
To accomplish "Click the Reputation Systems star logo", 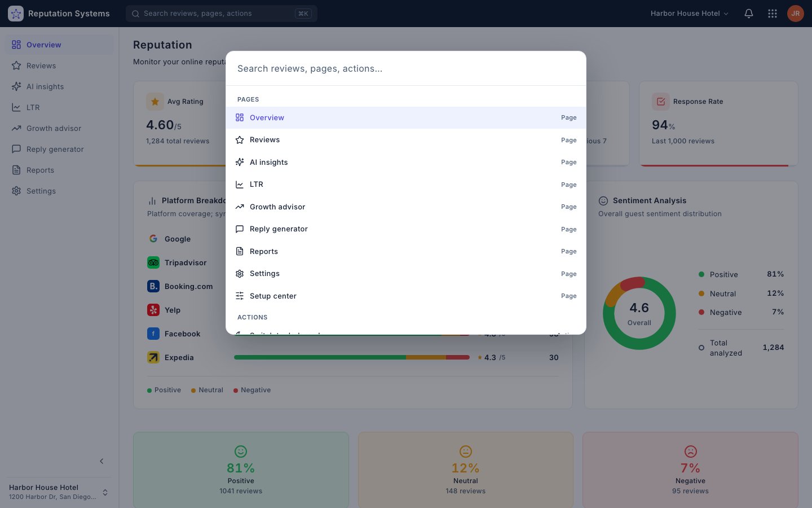I will pyautogui.click(x=16, y=14).
